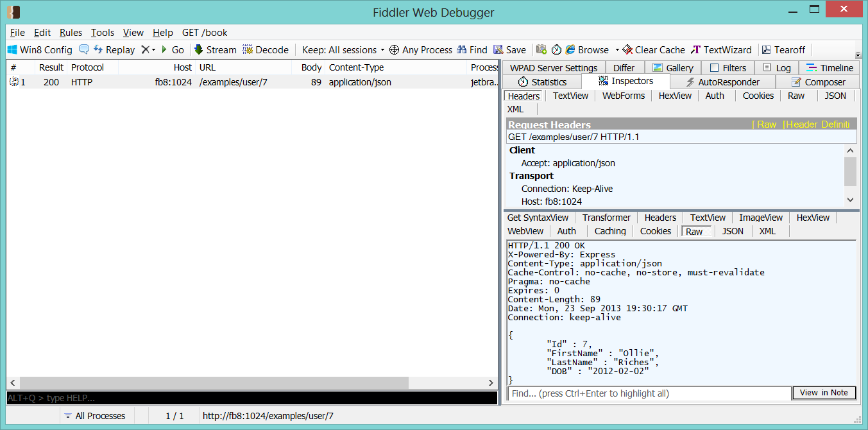Viewport: 868px width, 430px height.
Task: Click the View in Notepad button
Action: [x=824, y=393]
